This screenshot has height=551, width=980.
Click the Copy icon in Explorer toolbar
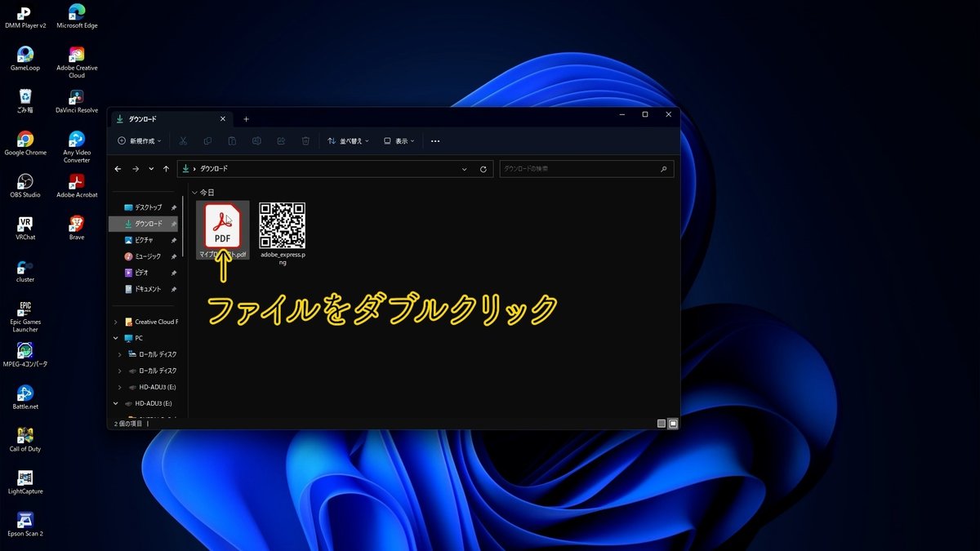tap(207, 141)
